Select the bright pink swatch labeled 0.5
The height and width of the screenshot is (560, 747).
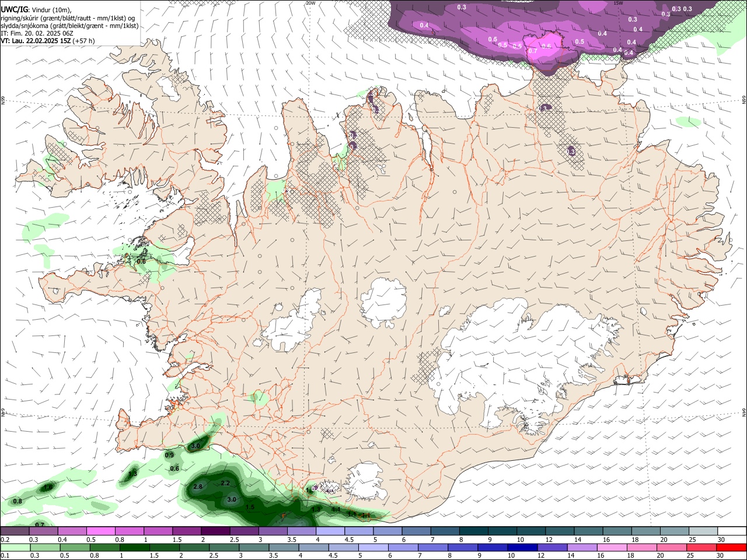pos(100,531)
